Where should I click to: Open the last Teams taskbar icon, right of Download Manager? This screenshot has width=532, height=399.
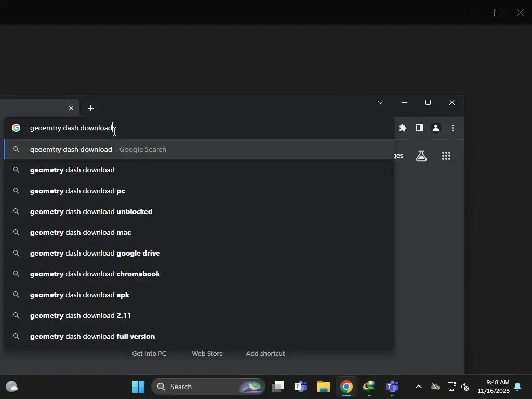pos(392,387)
